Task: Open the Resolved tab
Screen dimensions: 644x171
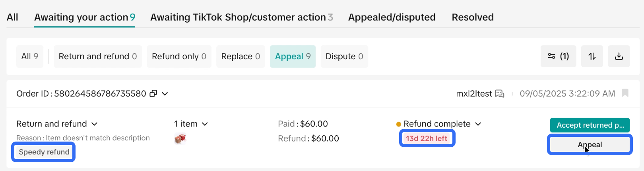Action: [473, 17]
